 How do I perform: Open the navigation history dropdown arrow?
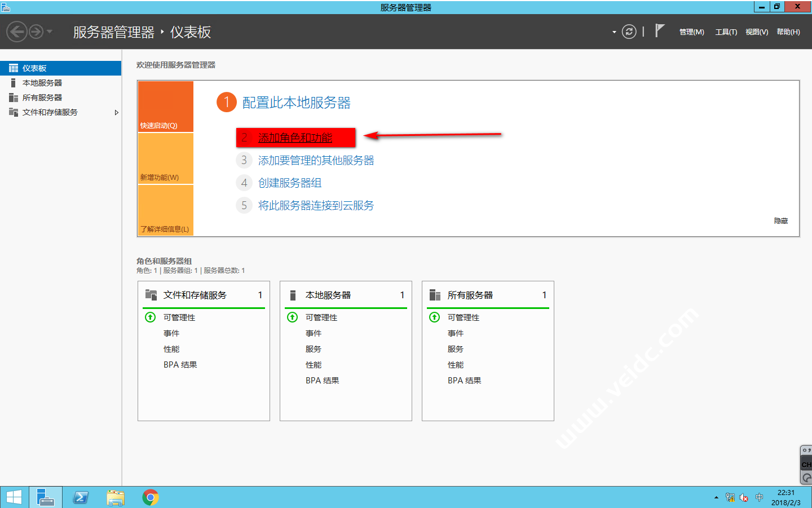point(50,32)
